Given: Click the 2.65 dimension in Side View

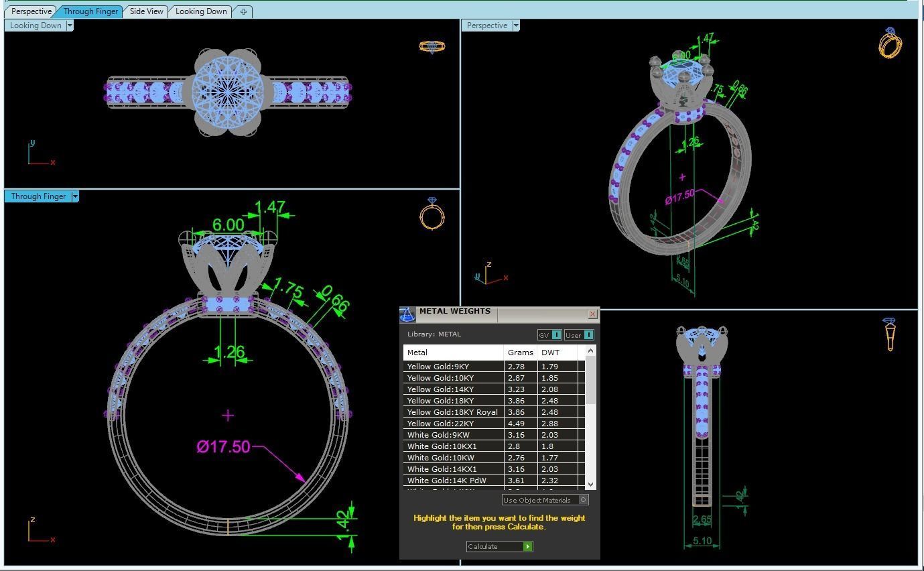Looking at the screenshot, I should tap(702, 519).
